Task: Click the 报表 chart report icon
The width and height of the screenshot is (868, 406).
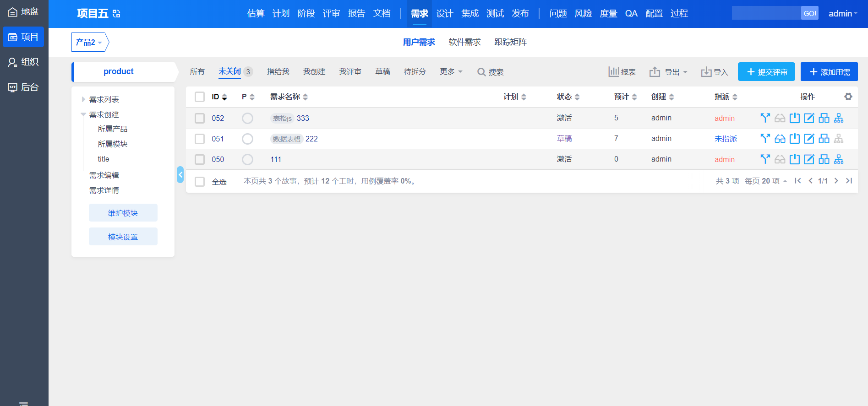Action: pos(614,72)
